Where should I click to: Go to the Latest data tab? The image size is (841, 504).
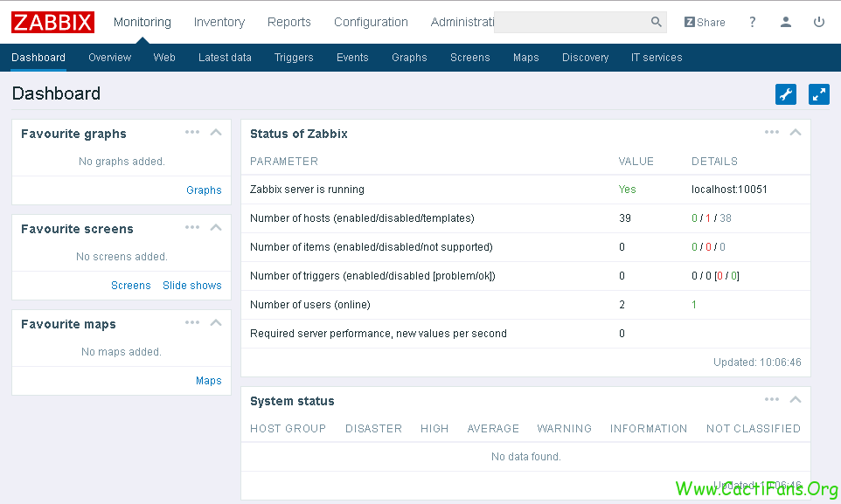pyautogui.click(x=225, y=58)
